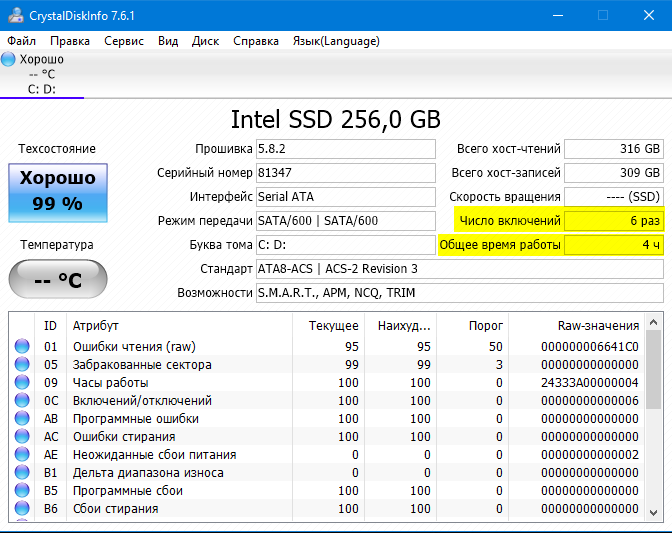The height and width of the screenshot is (533, 672).
Task: Select the Программные сбои row
Action: tap(327, 490)
